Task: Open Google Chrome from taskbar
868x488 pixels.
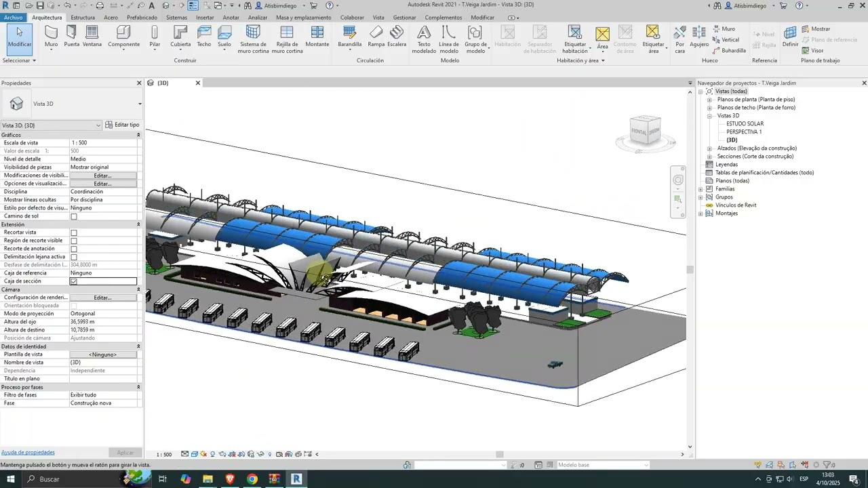Action: pyautogui.click(x=252, y=479)
